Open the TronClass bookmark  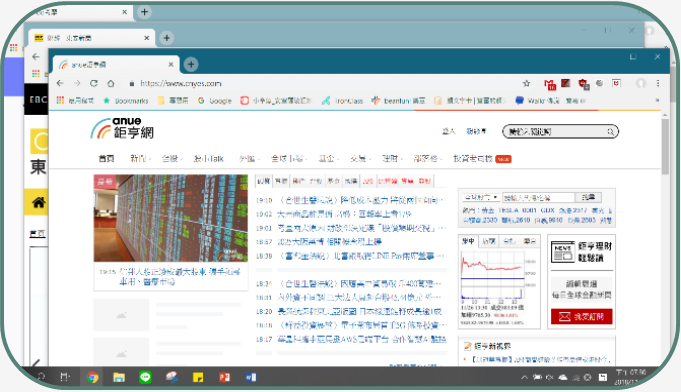point(342,101)
